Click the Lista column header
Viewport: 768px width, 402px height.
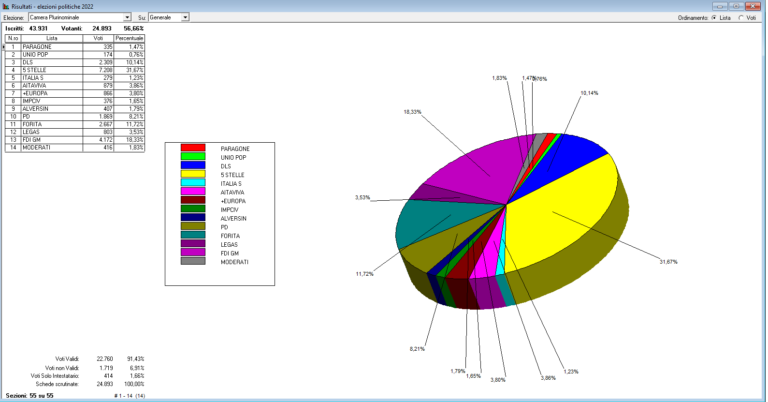click(51, 38)
